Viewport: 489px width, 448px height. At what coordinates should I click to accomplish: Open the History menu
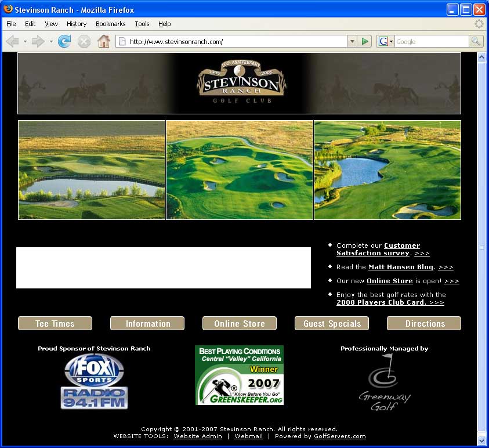[77, 24]
